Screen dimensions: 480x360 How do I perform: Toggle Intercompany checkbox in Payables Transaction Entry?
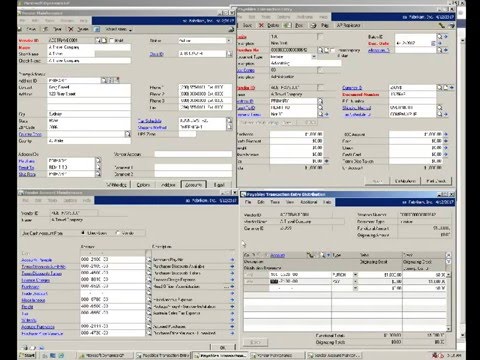332,50
